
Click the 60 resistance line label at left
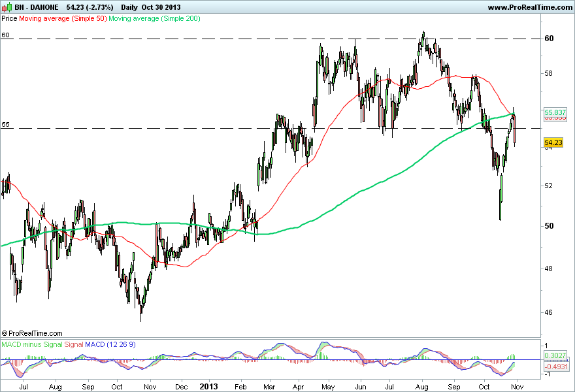(x=5, y=35)
